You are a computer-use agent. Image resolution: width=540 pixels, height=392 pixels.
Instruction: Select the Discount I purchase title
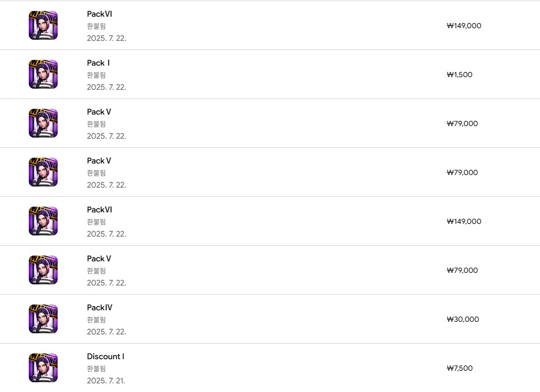(105, 356)
